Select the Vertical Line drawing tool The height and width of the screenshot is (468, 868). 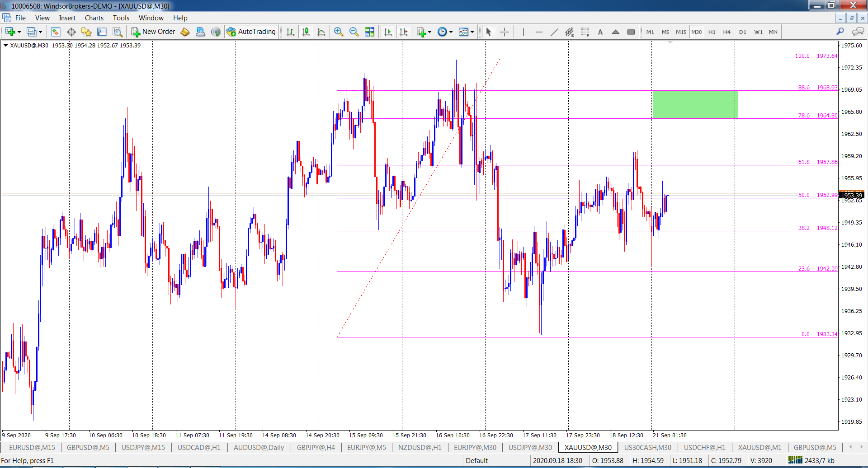523,32
